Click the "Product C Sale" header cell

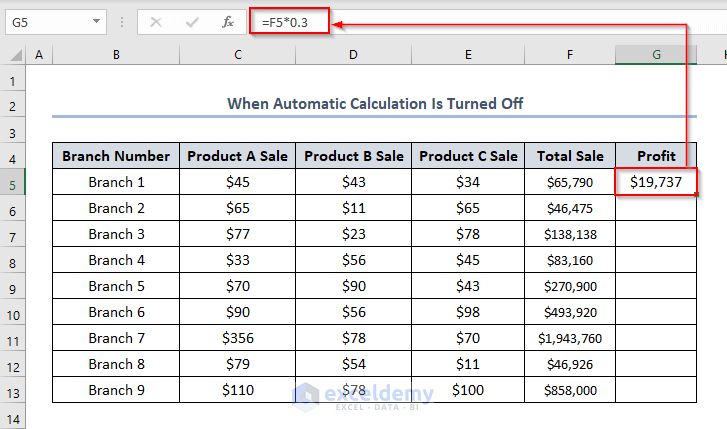(x=468, y=156)
